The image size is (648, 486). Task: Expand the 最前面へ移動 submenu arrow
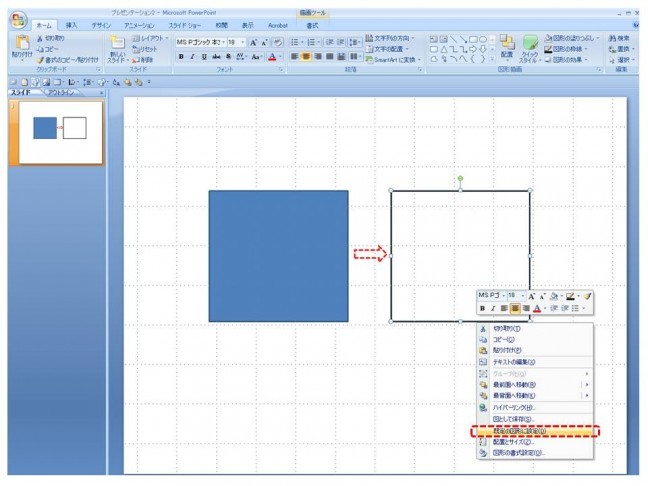pyautogui.click(x=586, y=383)
